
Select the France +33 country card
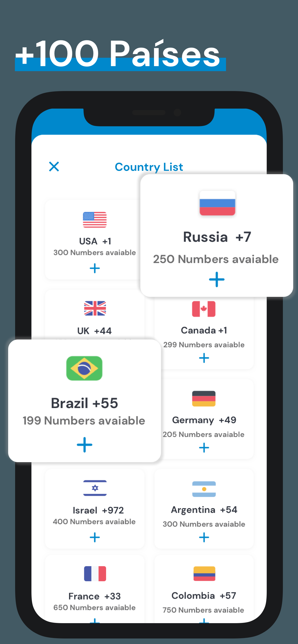click(x=95, y=595)
